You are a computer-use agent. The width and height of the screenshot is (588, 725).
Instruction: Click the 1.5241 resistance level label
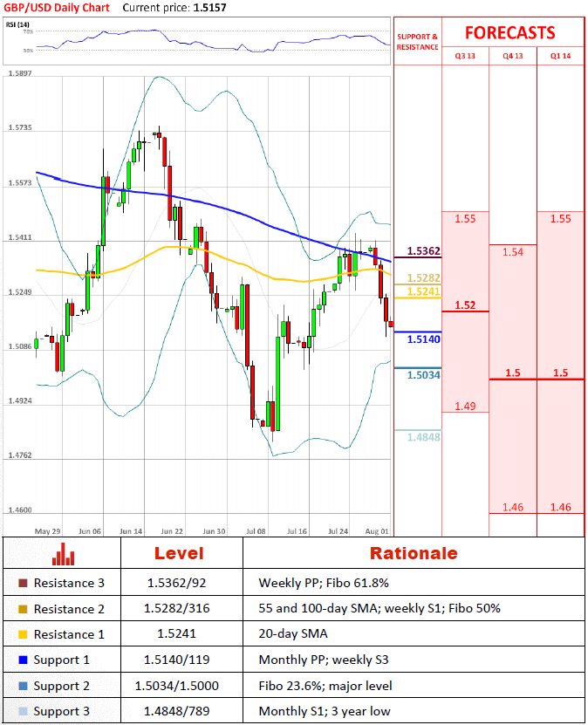[423, 291]
